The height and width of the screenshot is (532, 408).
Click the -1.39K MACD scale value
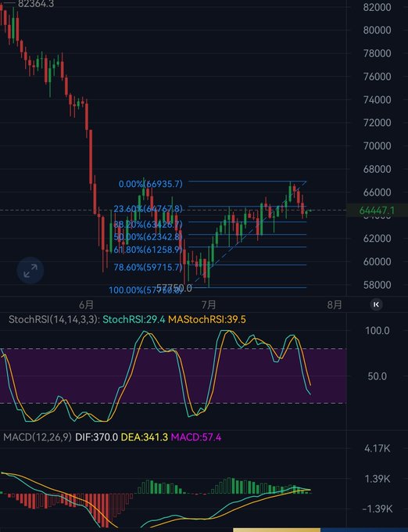(378, 509)
